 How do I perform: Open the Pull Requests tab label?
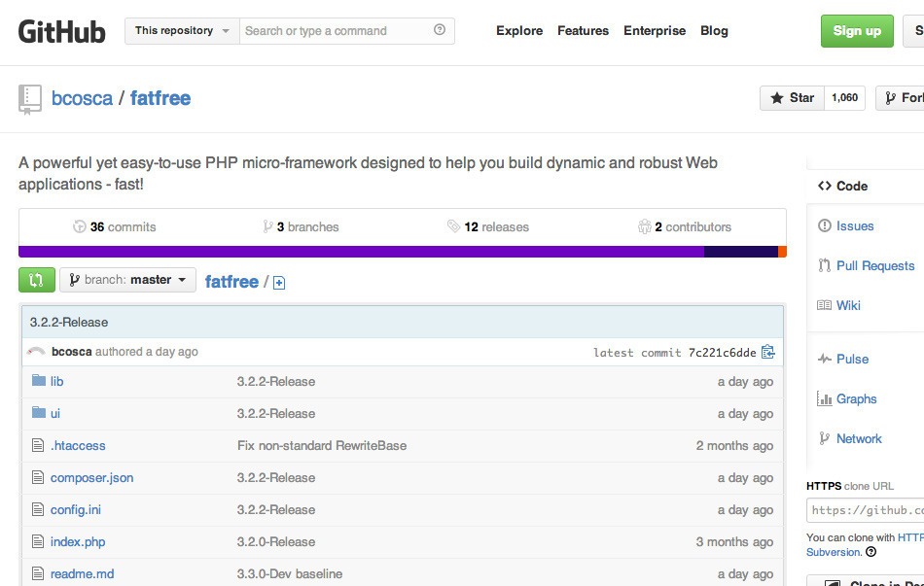875,265
